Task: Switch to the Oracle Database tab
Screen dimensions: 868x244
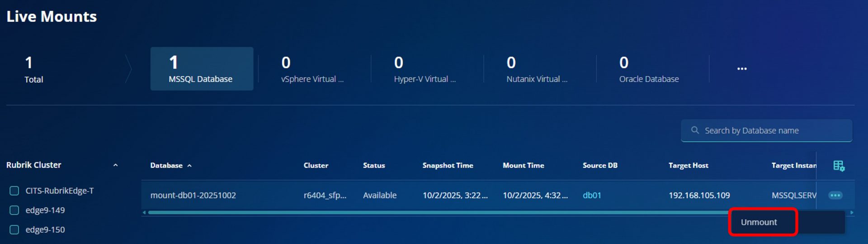Action: (x=648, y=69)
